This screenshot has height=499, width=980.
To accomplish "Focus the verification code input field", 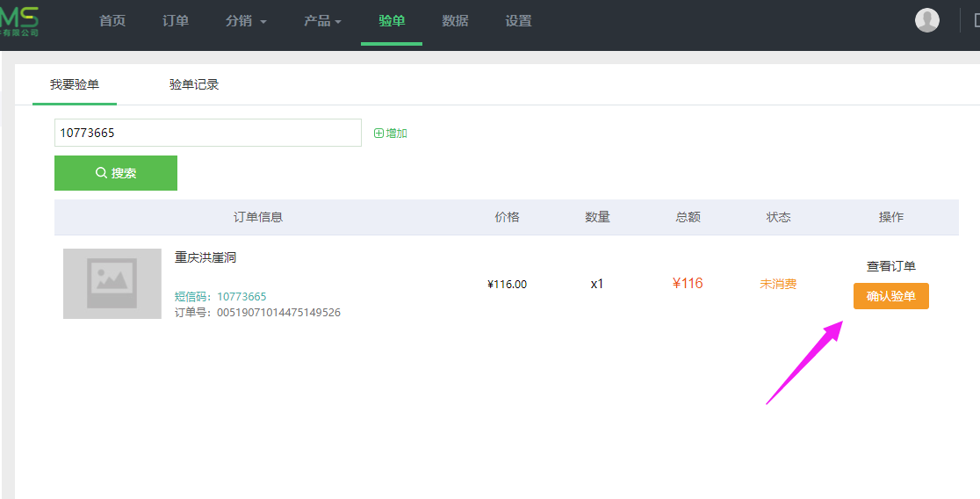I will click(x=208, y=133).
